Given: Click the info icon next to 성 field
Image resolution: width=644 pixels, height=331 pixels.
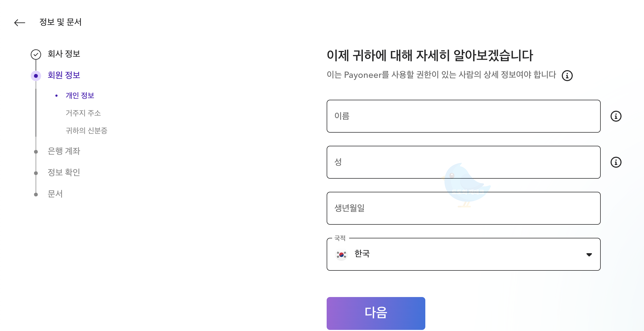Looking at the screenshot, I should point(617,162).
